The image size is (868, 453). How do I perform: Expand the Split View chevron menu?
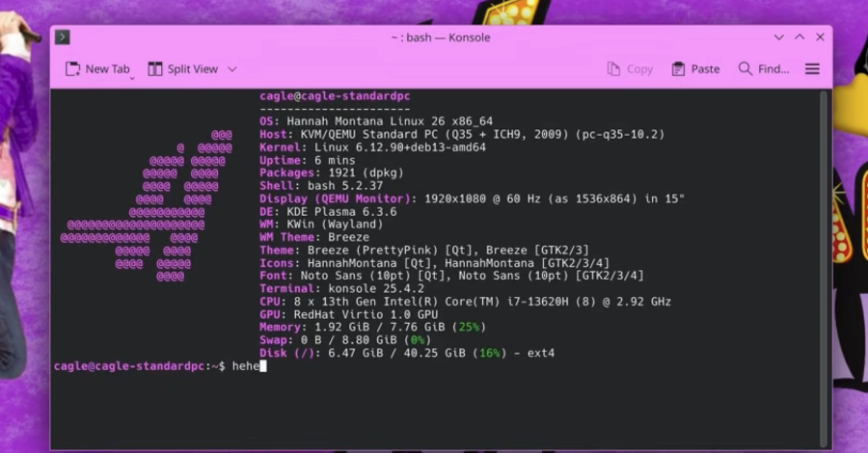click(x=232, y=69)
